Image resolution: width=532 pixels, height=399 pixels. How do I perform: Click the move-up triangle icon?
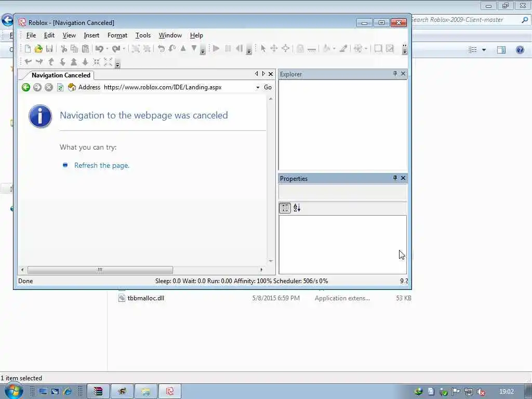(183, 48)
